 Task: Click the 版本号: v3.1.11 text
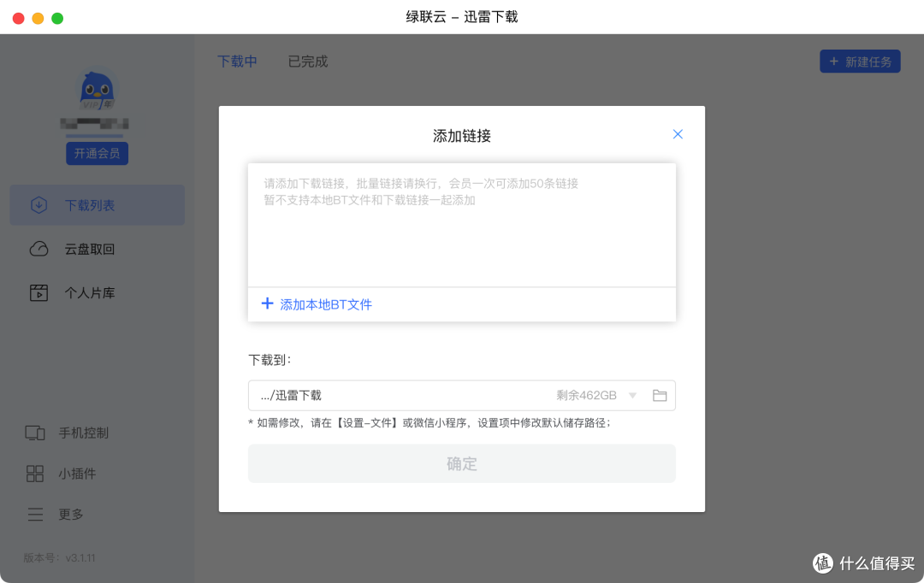point(60,557)
